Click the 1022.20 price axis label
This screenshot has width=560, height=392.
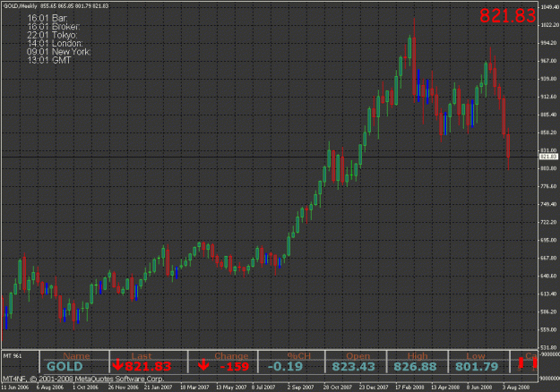click(550, 24)
